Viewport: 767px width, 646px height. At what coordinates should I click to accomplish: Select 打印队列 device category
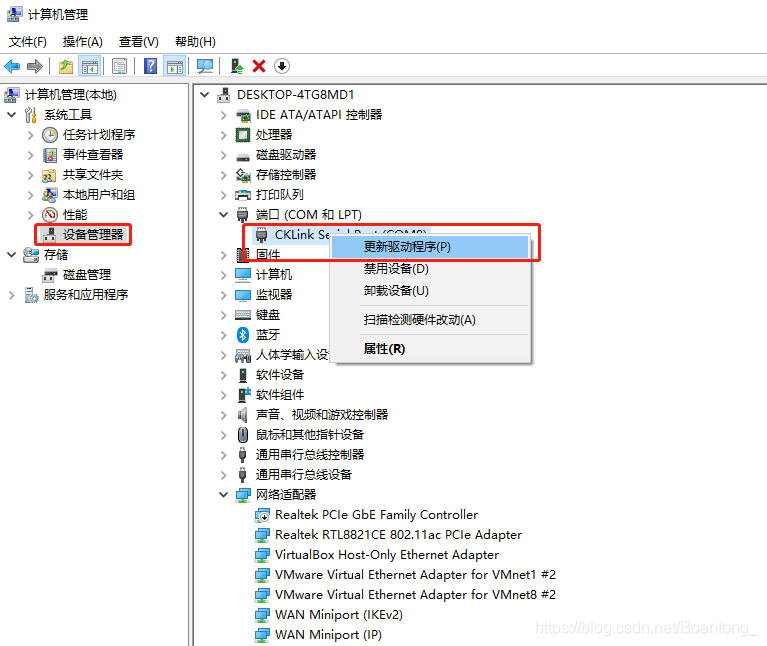coord(279,195)
